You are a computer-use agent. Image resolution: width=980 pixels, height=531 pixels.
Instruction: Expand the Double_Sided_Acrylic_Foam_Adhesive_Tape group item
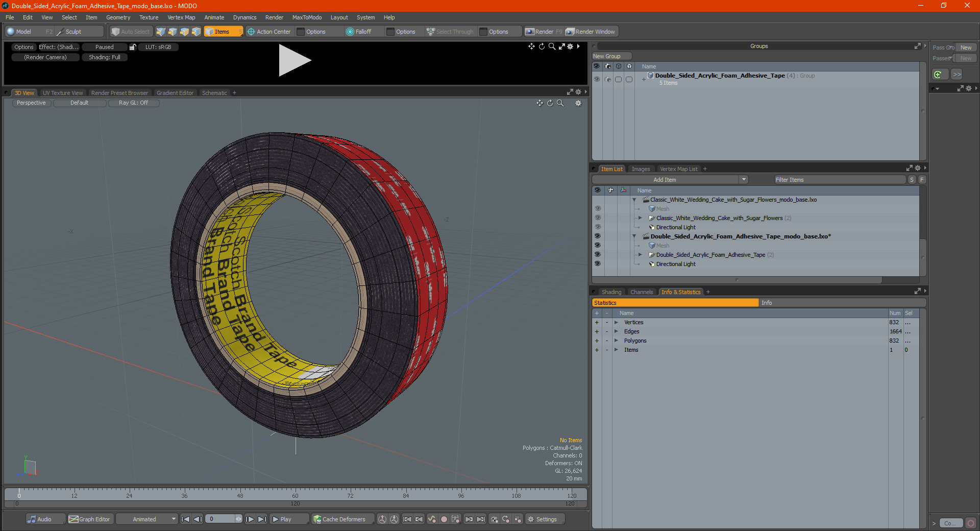pos(640,255)
